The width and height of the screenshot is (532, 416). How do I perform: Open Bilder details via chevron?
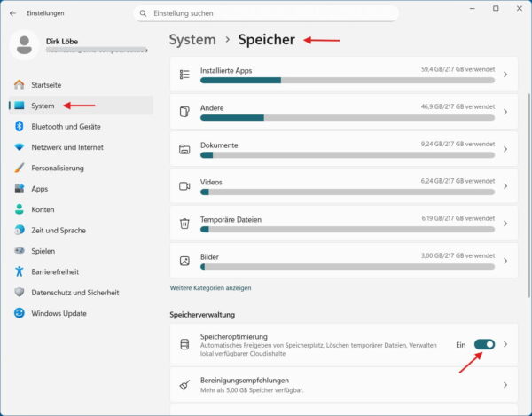click(x=505, y=261)
